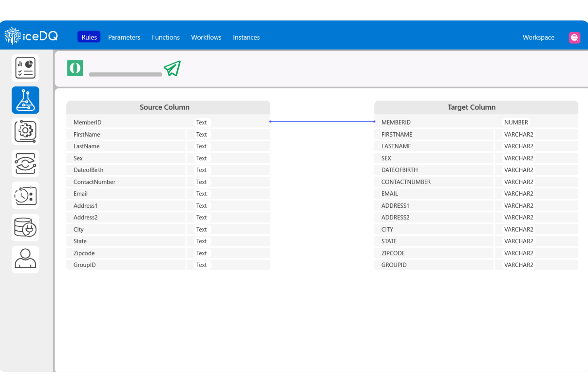Switch to the Rules tab
Image resolution: width=588 pixels, height=392 pixels.
tap(89, 37)
